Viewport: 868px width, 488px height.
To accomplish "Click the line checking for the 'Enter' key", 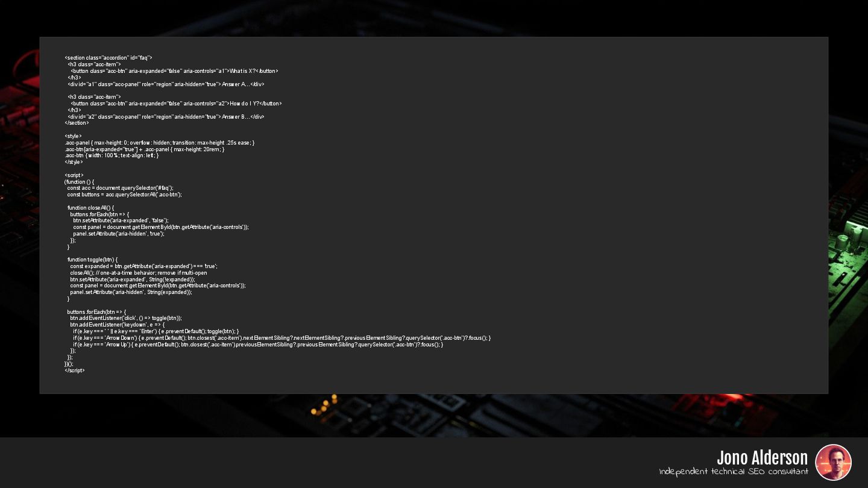I will [156, 331].
